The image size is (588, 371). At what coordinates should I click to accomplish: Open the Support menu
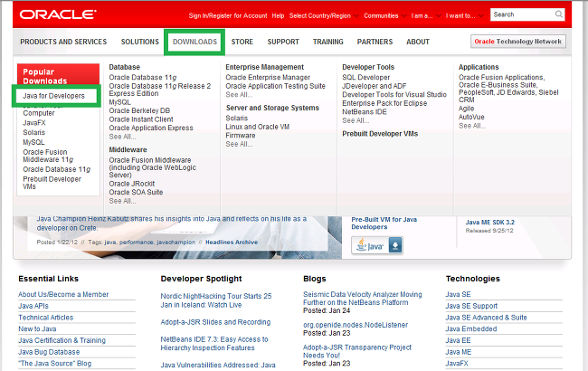283,42
